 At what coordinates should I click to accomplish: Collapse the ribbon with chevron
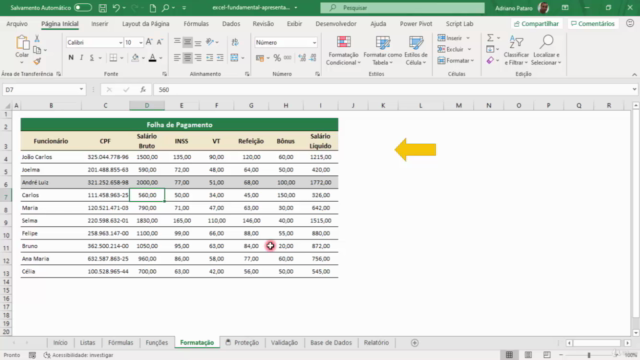pos(634,74)
